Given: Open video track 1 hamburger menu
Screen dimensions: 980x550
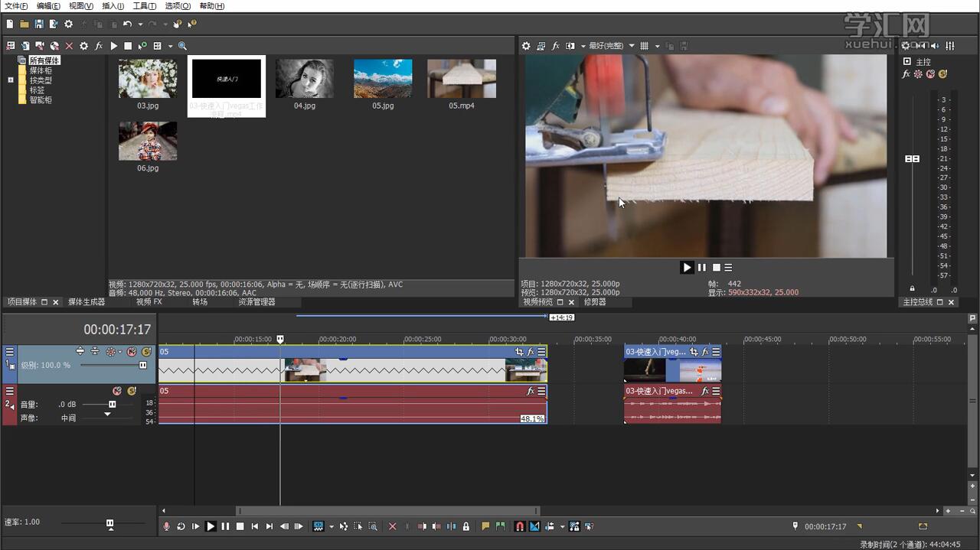Looking at the screenshot, I should pyautogui.click(x=10, y=352).
